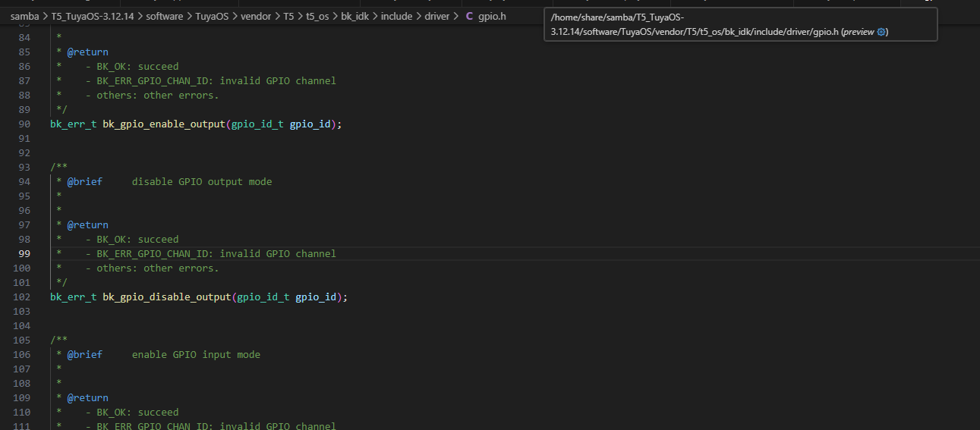The width and height of the screenshot is (980, 430).
Task: Click line number 102 in the gutter
Action: [x=22, y=297]
